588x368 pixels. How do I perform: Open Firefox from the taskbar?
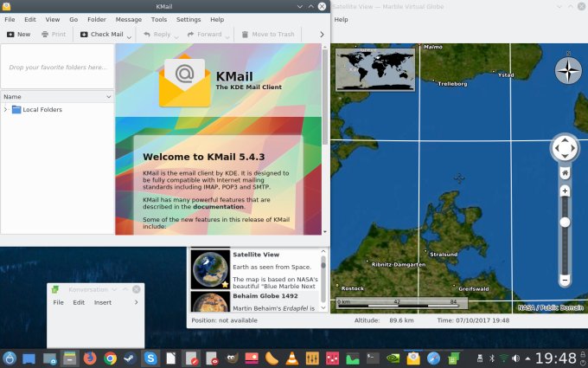pos(90,358)
